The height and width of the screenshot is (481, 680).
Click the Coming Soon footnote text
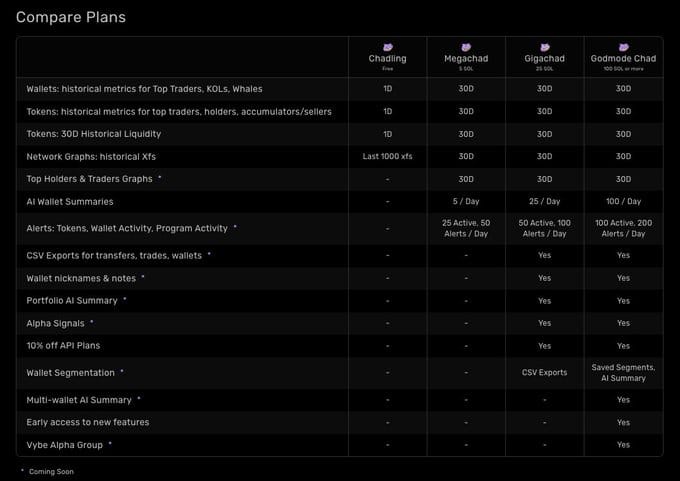pos(51,471)
